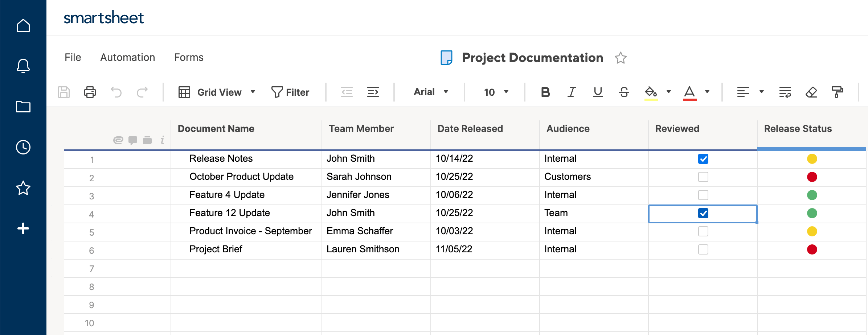Screen dimensions: 868x335
Task: Expand the Arial font dropdown
Action: pos(431,92)
